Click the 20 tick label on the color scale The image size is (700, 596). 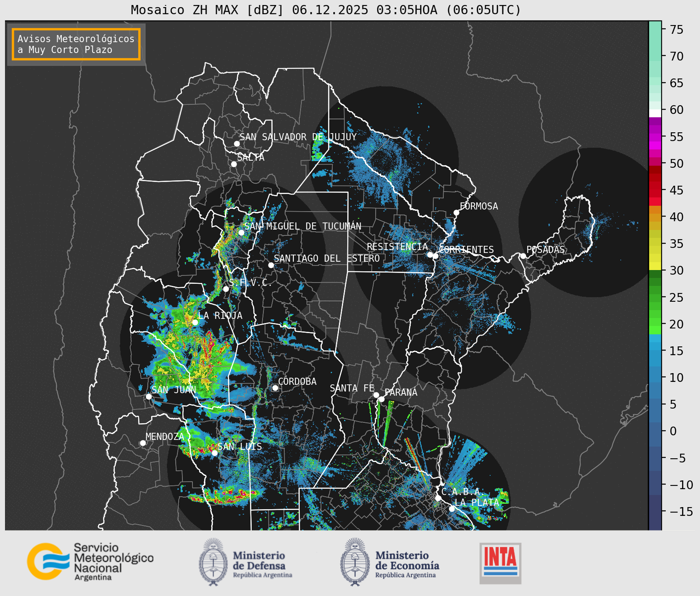pos(677,324)
